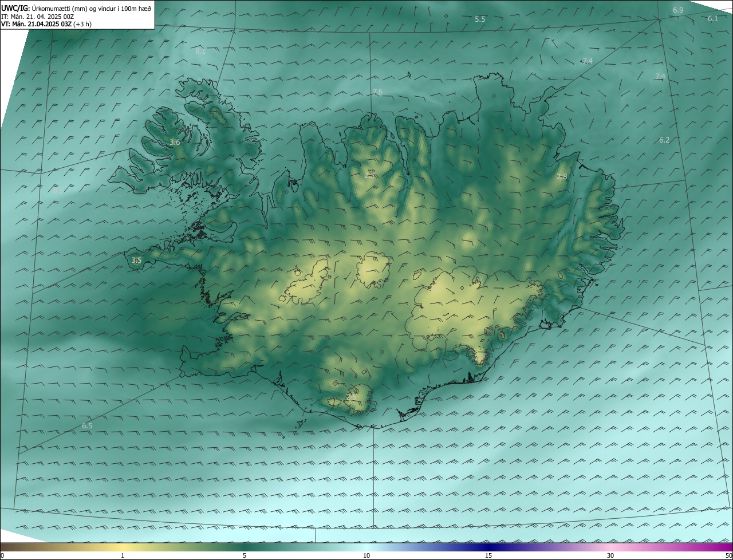Select the 30 tick on the color scale

[x=610, y=555]
